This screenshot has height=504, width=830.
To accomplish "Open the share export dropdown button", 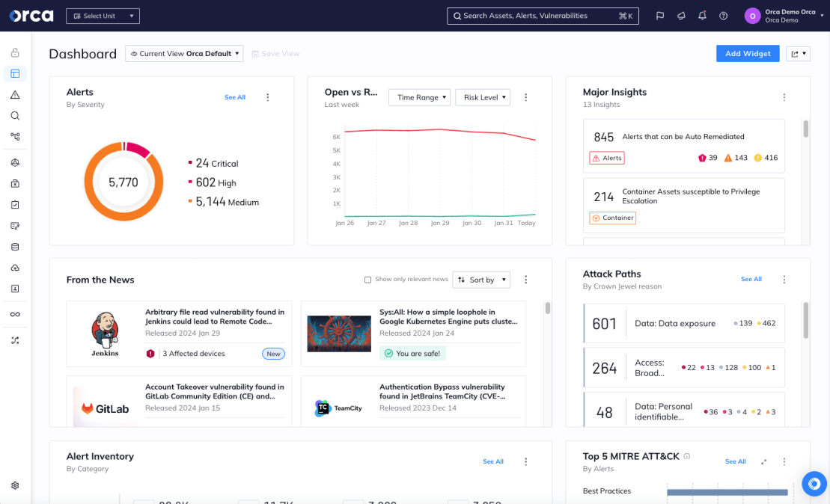I will click(799, 53).
